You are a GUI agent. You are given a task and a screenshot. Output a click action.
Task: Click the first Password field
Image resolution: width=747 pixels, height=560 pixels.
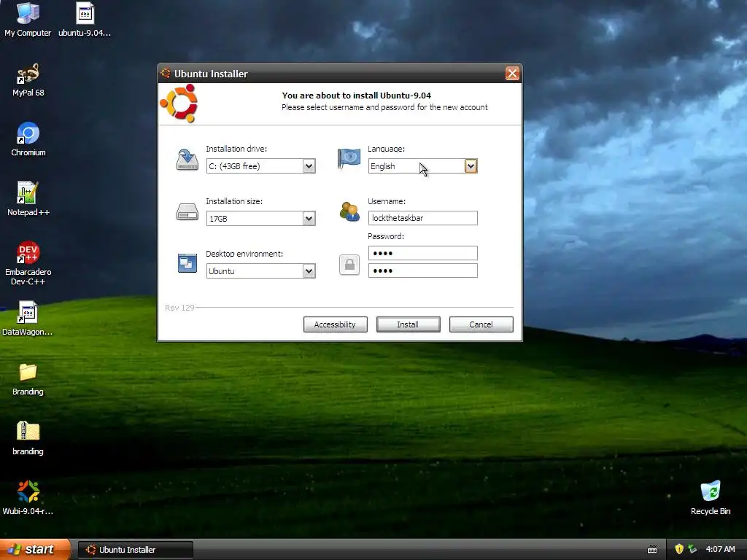(422, 253)
